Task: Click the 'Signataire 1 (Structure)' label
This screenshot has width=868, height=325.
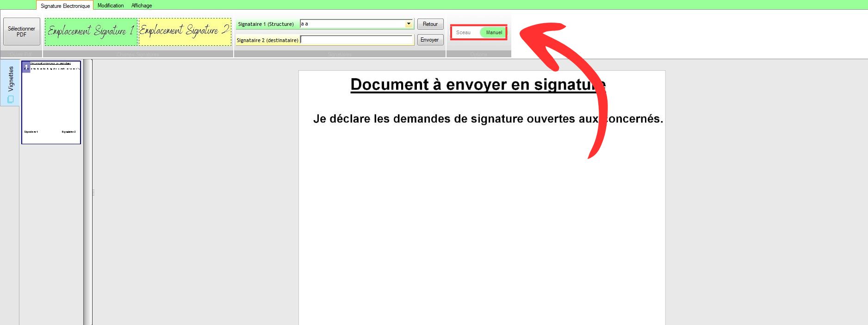Action: 266,24
